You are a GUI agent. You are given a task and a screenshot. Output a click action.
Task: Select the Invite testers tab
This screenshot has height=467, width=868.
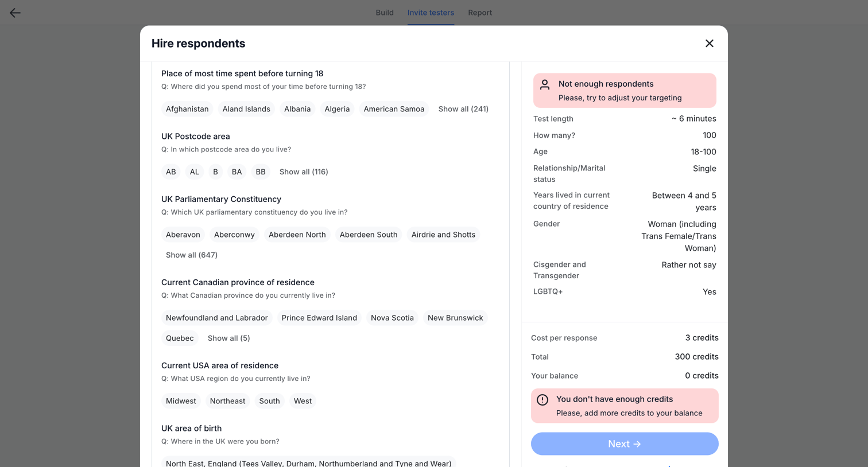(431, 13)
